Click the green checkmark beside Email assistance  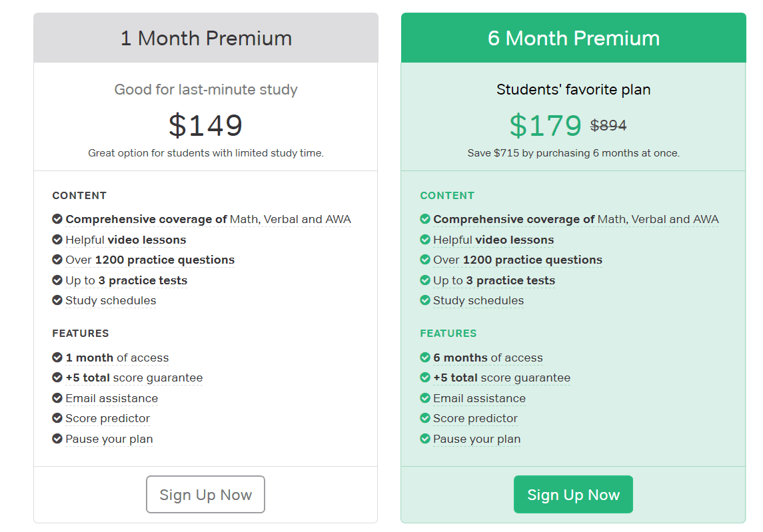tap(425, 398)
